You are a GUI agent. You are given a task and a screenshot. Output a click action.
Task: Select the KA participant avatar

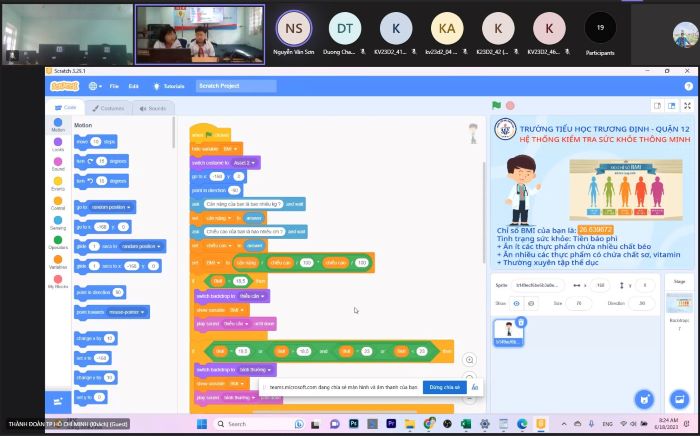click(447, 28)
